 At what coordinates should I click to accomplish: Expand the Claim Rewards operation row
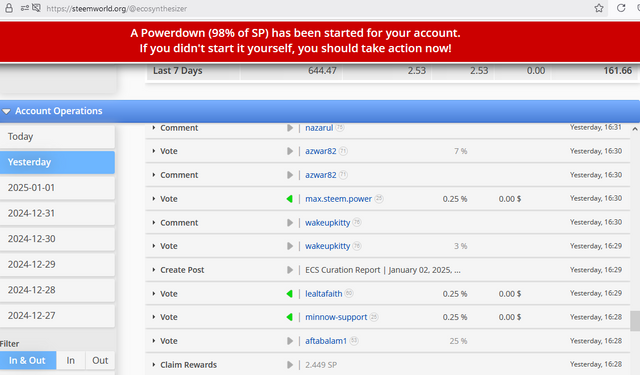(154, 365)
